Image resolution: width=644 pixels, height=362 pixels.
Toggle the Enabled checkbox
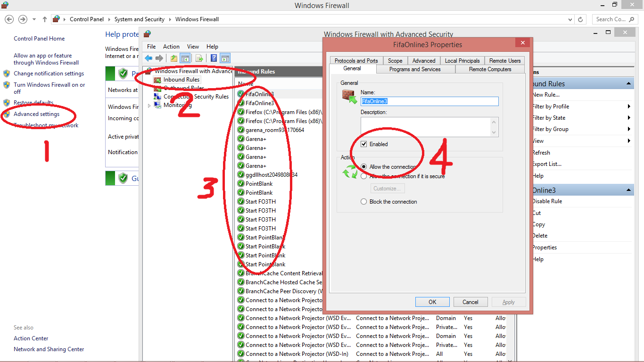[363, 144]
